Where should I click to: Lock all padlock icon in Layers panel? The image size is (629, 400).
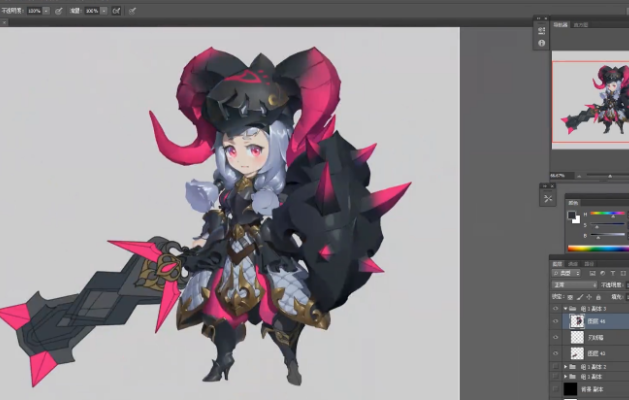click(x=598, y=297)
